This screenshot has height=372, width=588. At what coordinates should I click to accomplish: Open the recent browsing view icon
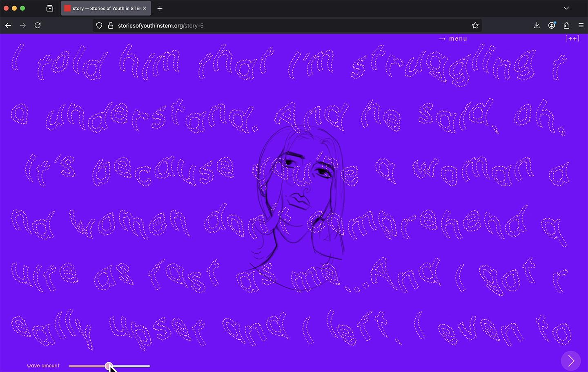pyautogui.click(x=50, y=8)
